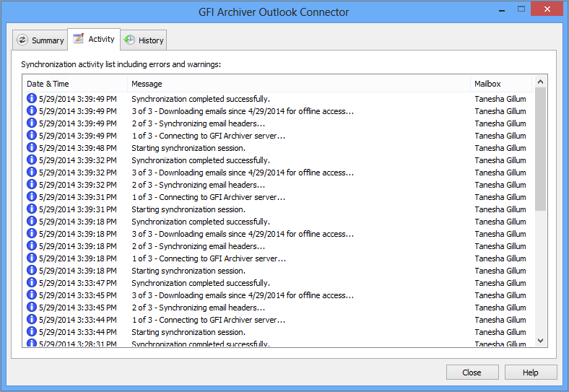Select '3 of 3 - Downloading emails' message at 3:39:18 PM
The image size is (569, 392).
click(x=243, y=234)
